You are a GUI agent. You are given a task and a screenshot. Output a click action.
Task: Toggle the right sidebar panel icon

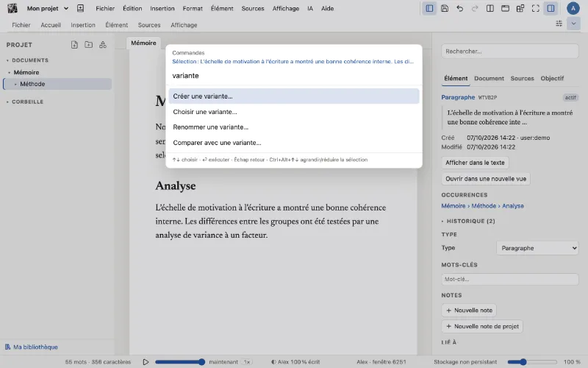tap(551, 8)
